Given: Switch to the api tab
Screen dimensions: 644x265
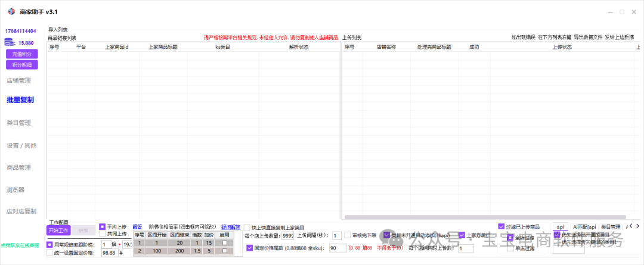Looking at the screenshot, I should click(560, 227).
